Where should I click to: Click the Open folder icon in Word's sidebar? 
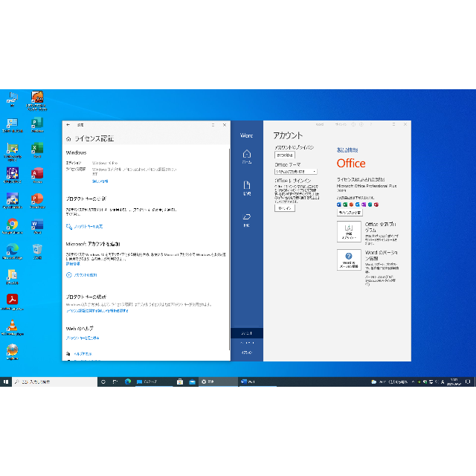(247, 220)
